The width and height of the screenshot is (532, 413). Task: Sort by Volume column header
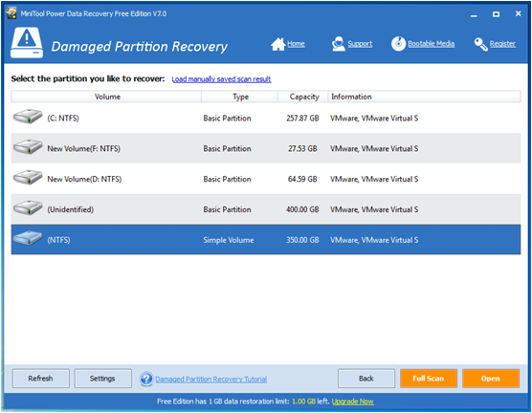[x=106, y=97]
